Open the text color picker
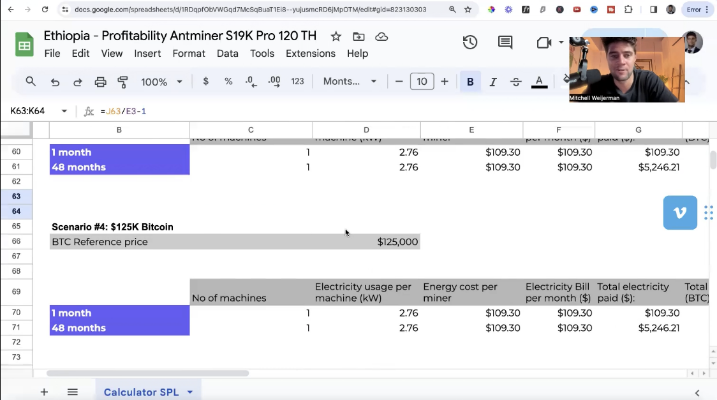717x400 pixels. click(x=539, y=82)
